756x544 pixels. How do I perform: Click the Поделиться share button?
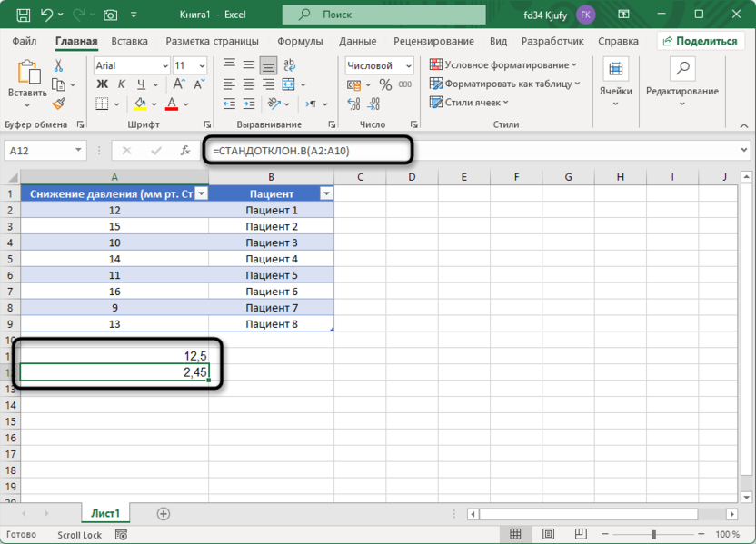[x=698, y=41]
